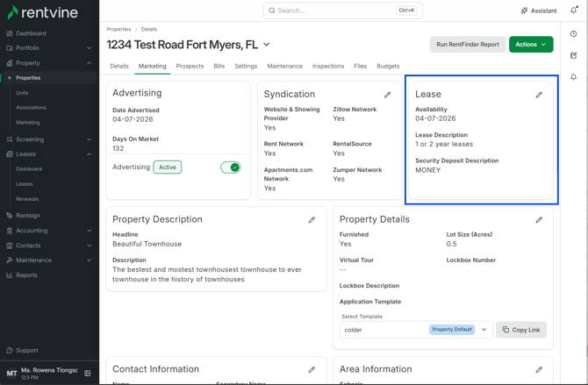Click the 132 Days On Market value

118,148
